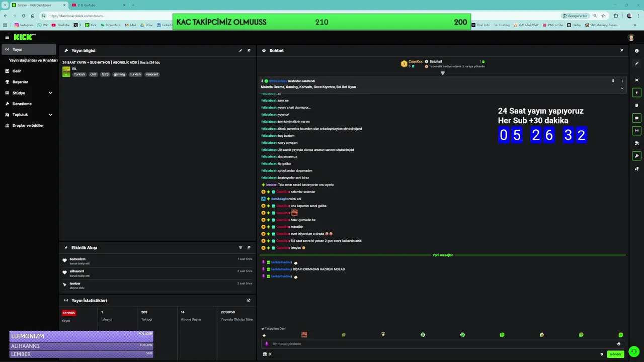Click the IRL category thumbnail
644x362 pixels.
point(66,72)
